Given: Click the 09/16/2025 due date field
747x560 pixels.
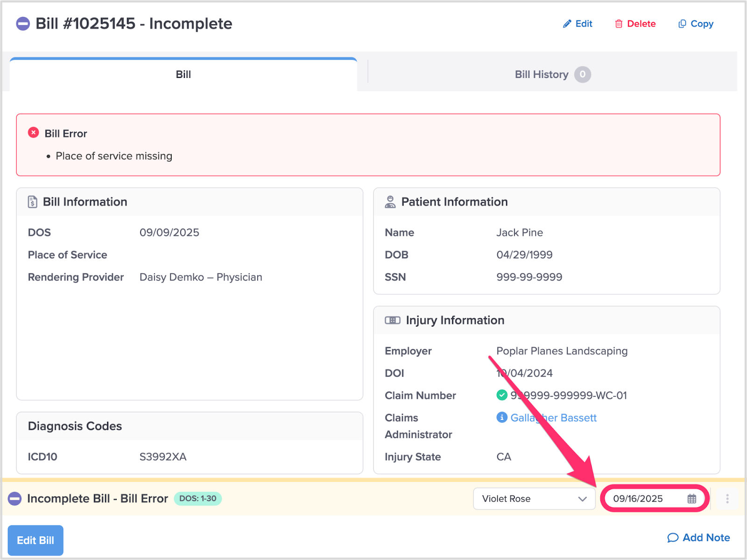Looking at the screenshot, I should tap(638, 499).
